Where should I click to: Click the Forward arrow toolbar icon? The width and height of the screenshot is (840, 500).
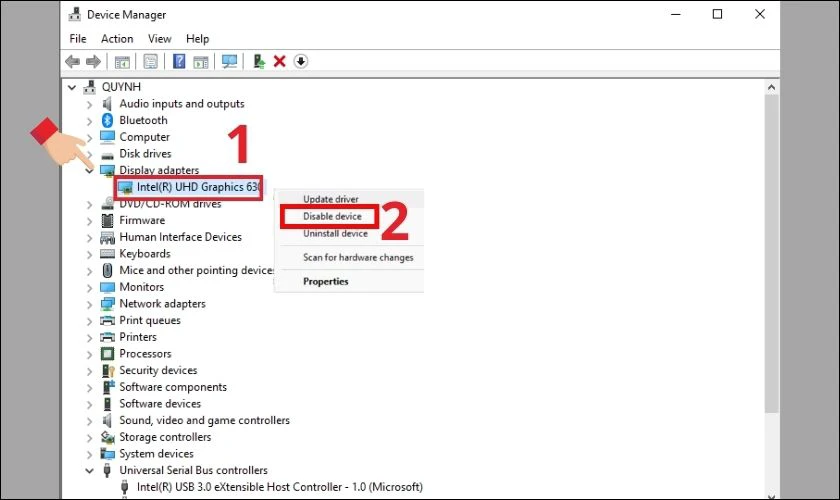tap(93, 62)
